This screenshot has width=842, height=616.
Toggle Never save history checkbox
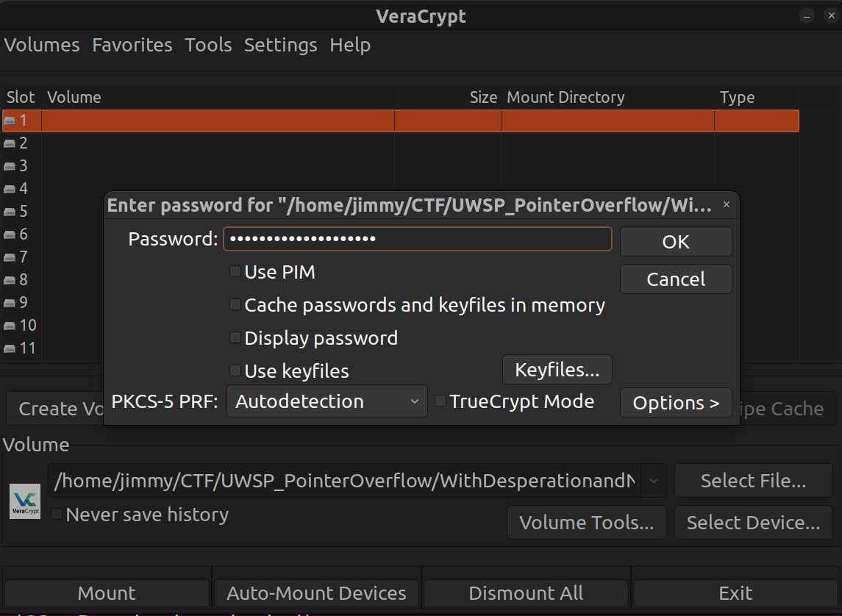click(57, 514)
